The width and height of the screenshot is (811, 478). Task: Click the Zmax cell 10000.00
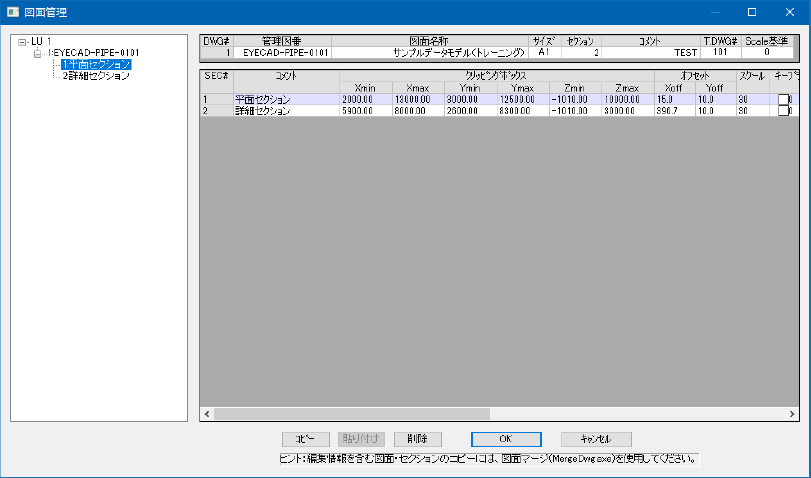[x=628, y=99]
